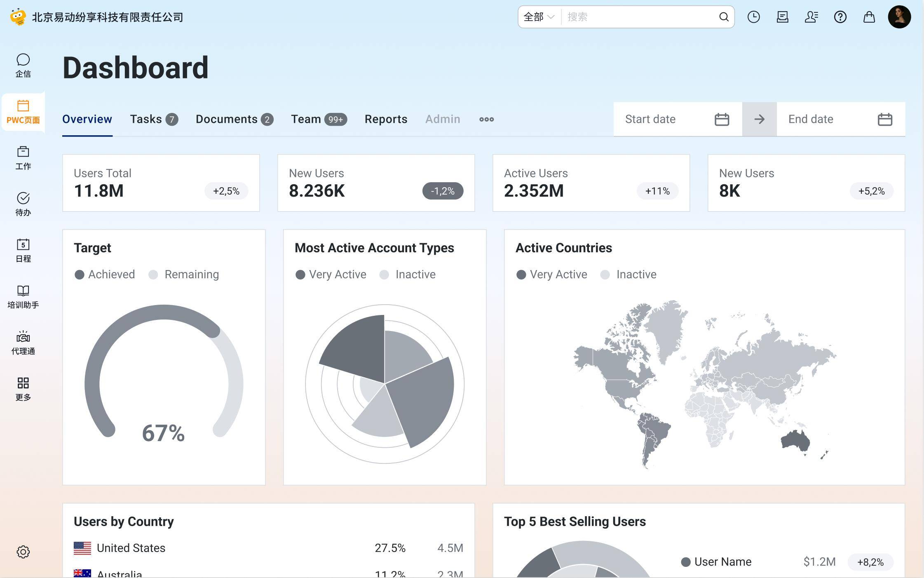Open the user avatar profile picture
Image resolution: width=924 pixels, height=578 pixels.
899,17
